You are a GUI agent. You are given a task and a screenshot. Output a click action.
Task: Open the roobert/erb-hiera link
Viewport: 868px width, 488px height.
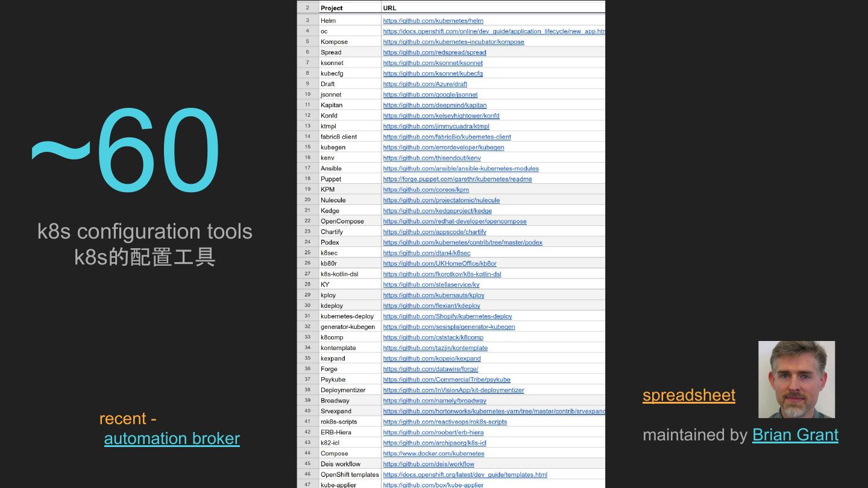pyautogui.click(x=433, y=432)
